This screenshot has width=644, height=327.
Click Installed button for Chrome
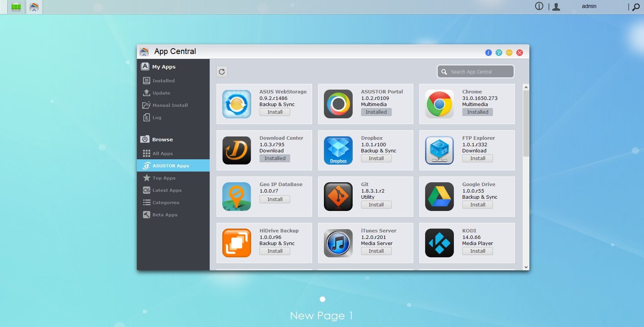tap(478, 112)
